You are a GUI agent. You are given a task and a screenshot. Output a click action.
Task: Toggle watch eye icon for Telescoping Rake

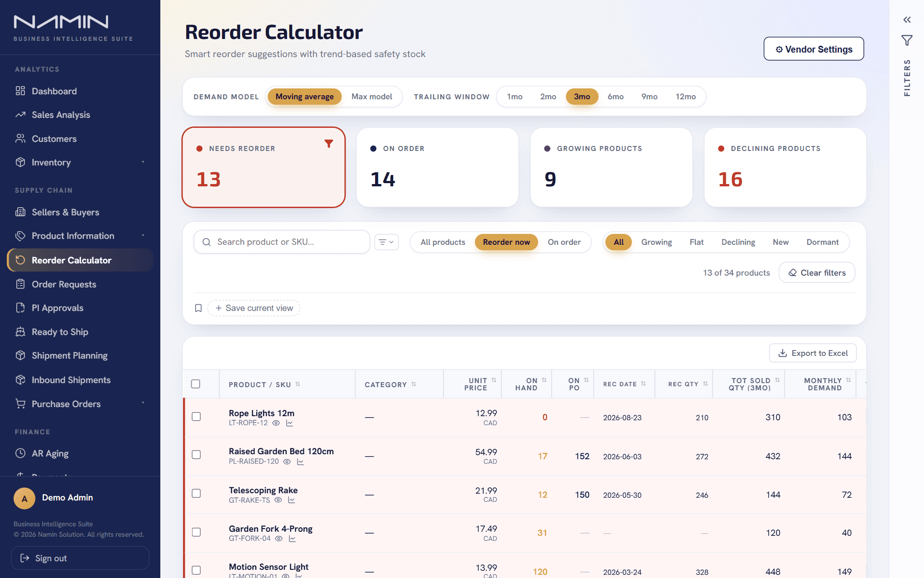(278, 500)
